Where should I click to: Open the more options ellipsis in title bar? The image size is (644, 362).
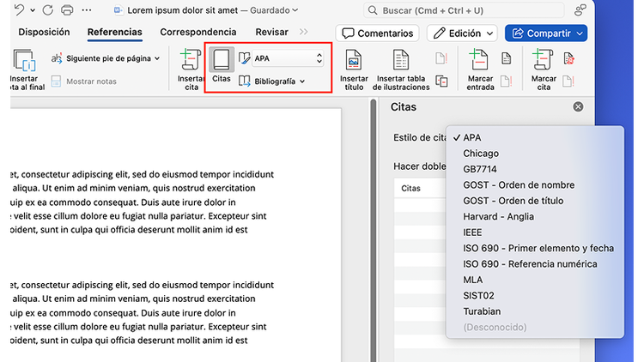point(87,10)
